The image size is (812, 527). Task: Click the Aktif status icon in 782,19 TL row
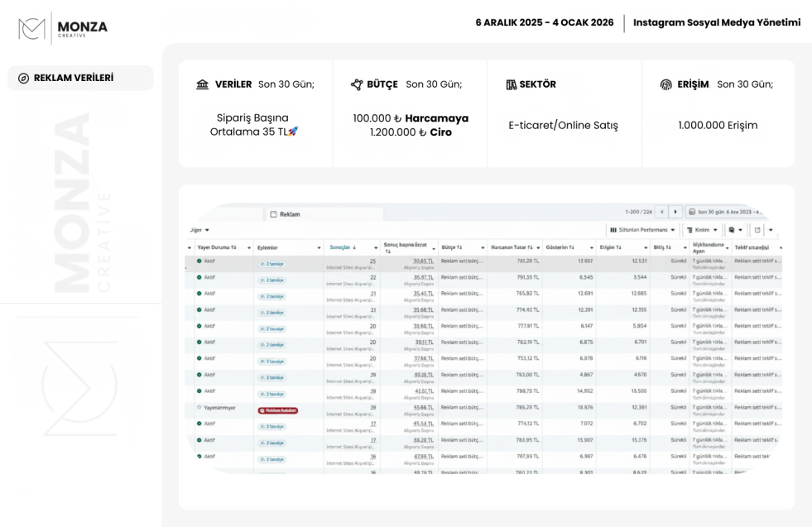coord(199,343)
